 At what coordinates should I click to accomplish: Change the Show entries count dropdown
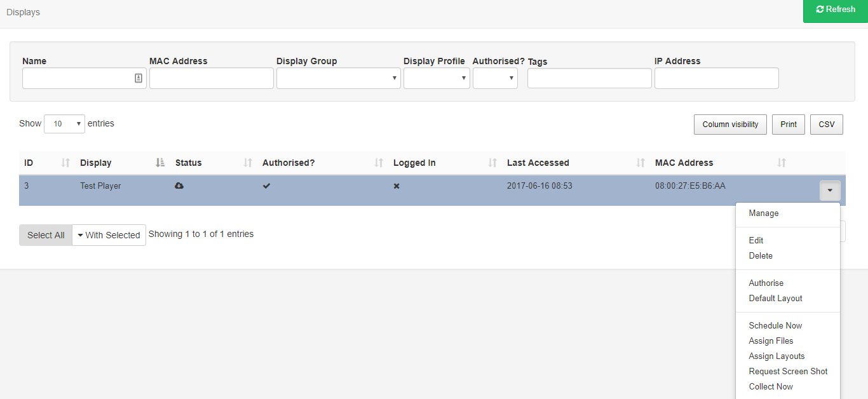64,124
